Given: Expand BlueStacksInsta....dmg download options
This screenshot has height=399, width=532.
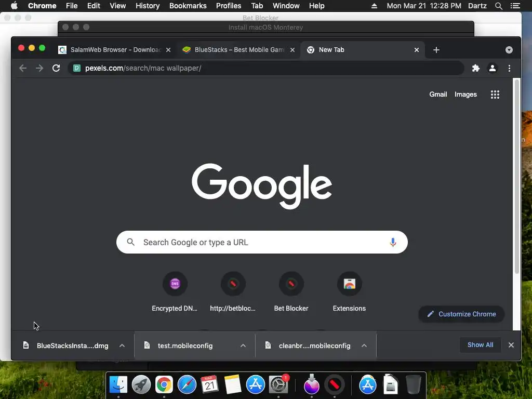Looking at the screenshot, I should [122, 345].
